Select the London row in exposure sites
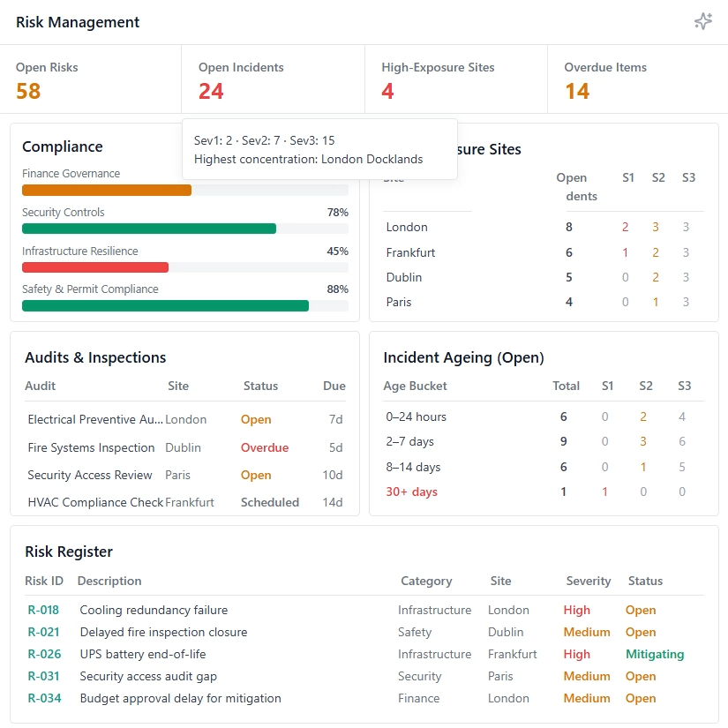 point(407,227)
